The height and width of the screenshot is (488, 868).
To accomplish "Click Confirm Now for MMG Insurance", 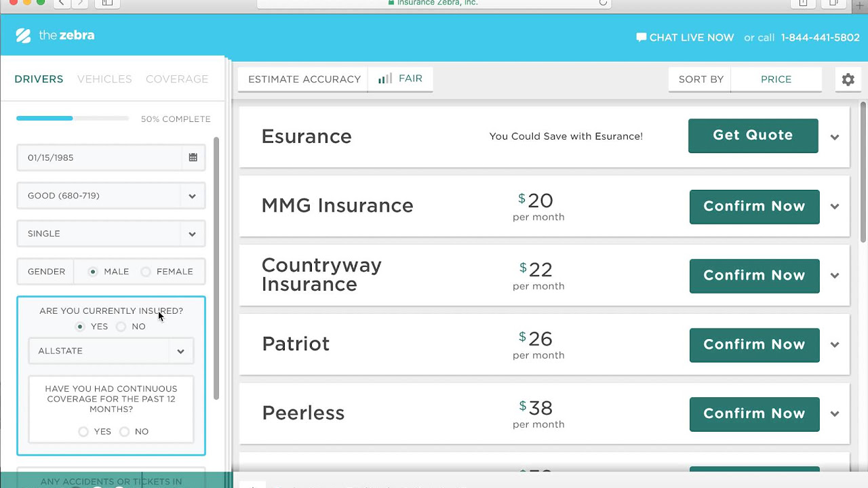I will (754, 207).
